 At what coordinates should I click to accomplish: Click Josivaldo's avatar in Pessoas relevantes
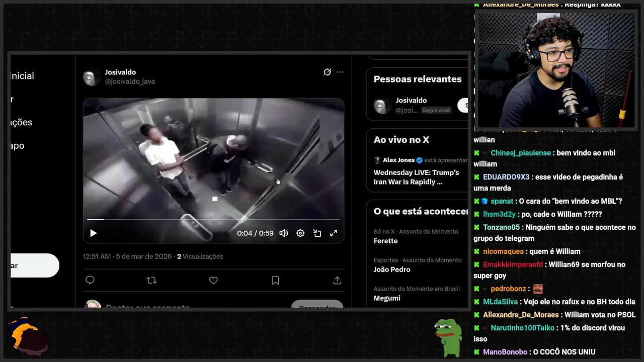point(382,106)
